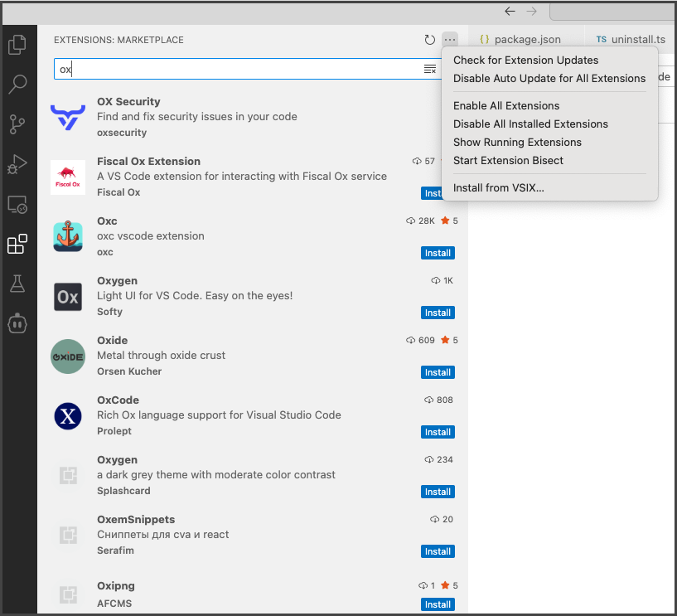Click 'a dark grey theme' description
The height and width of the screenshot is (616, 677).
click(216, 474)
